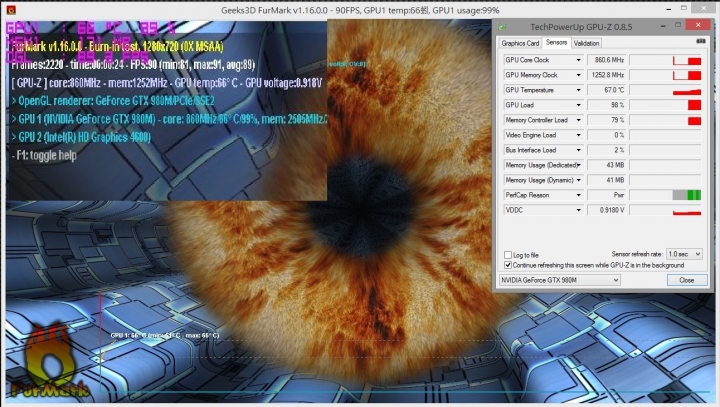Click the GPU-Z screenshot camera icon
Screen dimensions: 720x407
pos(701,41)
